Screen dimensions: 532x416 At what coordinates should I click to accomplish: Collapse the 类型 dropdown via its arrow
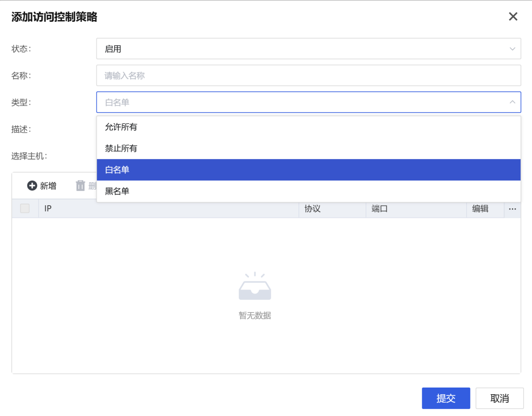point(512,102)
